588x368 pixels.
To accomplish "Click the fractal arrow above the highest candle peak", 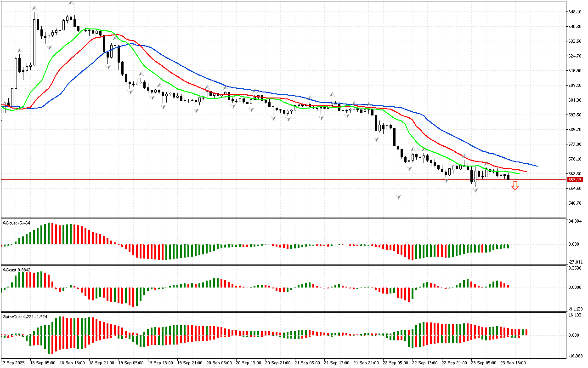I will click(71, 3).
